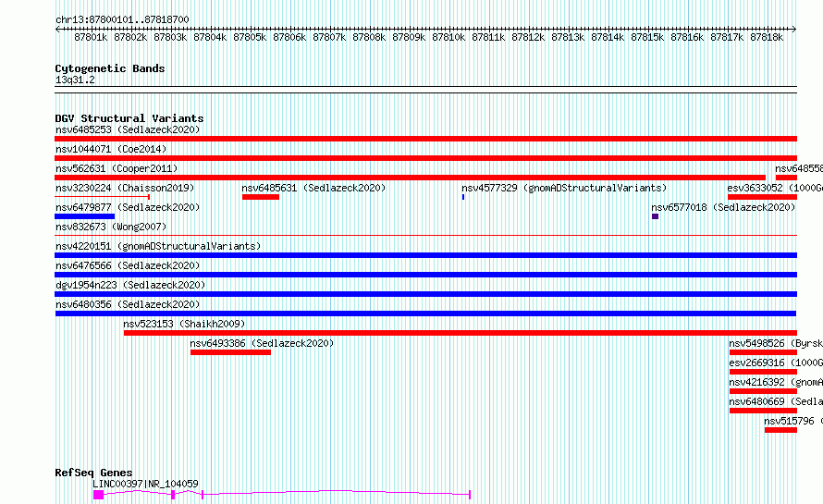The image size is (823, 504).
Task: Open the nsv562631 (Cooper2011) variant label
Action: click(117, 168)
